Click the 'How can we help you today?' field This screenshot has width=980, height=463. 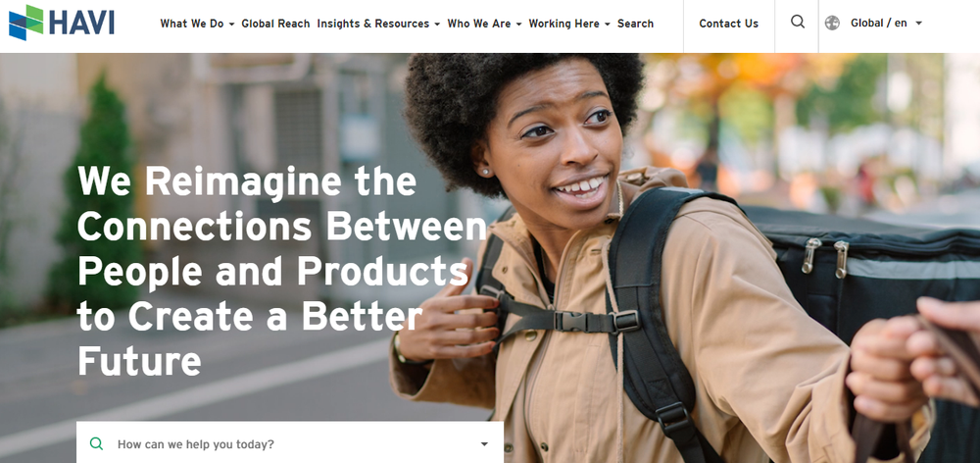click(x=290, y=442)
